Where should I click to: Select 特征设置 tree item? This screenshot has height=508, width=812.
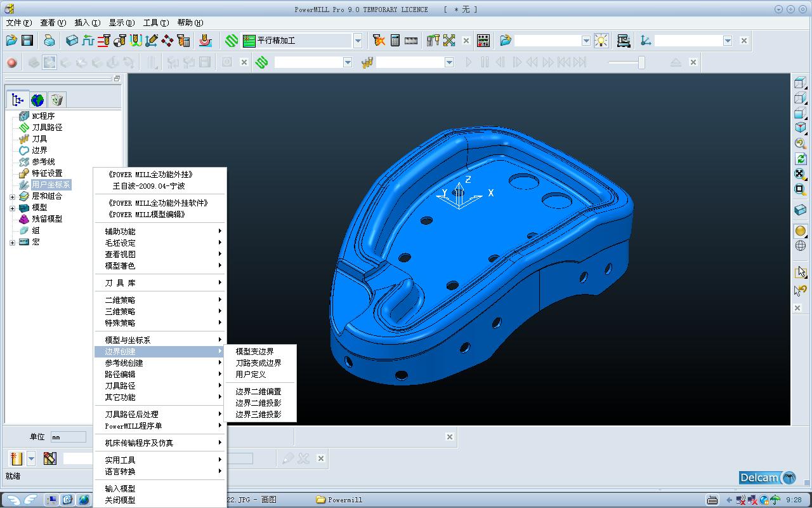click(x=47, y=173)
